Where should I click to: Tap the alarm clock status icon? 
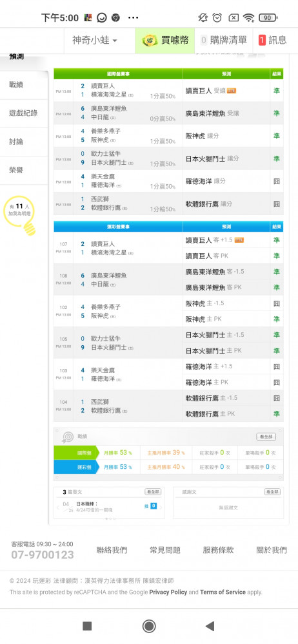tap(217, 17)
